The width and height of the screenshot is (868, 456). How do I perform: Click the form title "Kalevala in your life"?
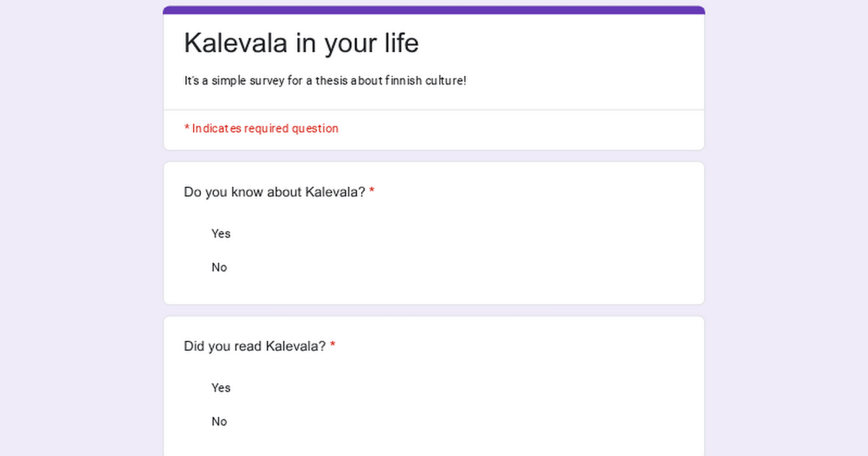pos(301,43)
